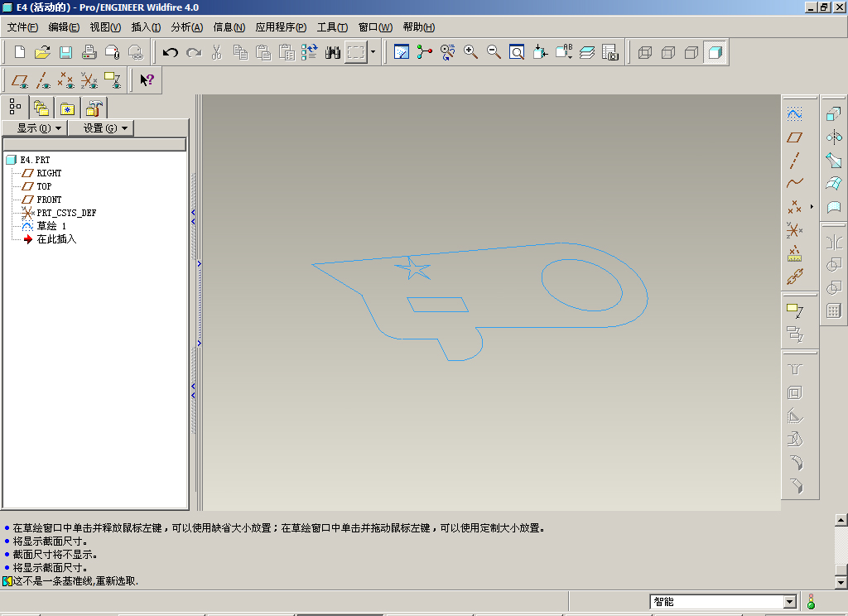This screenshot has width=848, height=616.
Task: Expand the datum point tool flyout arrow
Action: pos(812,207)
